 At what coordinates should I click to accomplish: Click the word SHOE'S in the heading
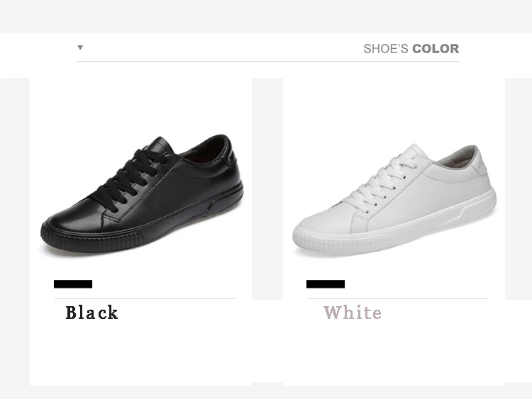[x=386, y=49]
